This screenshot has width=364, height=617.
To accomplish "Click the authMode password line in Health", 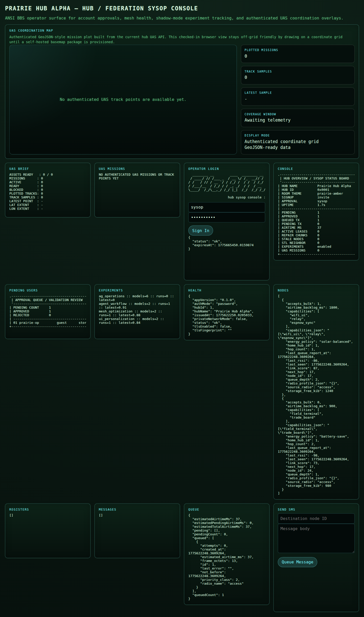I will [x=215, y=304].
